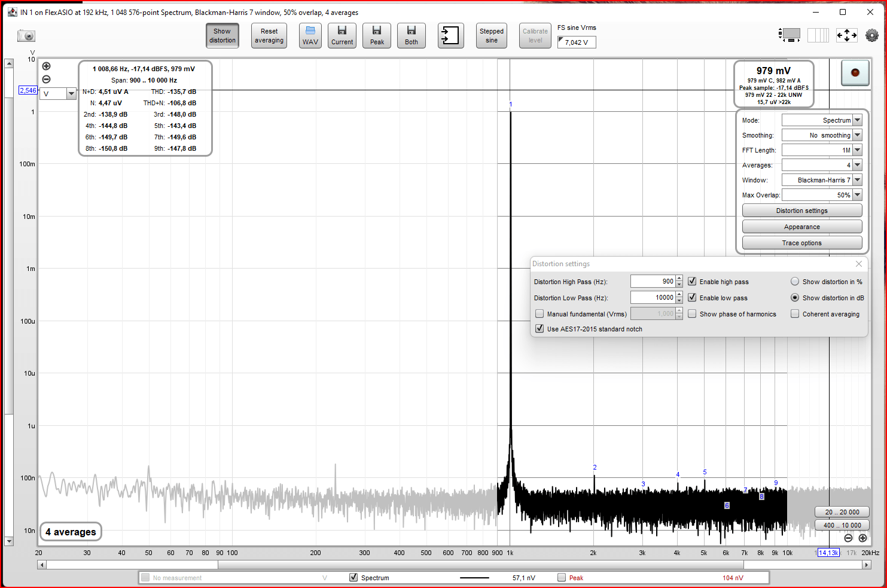
Task: Click the Distortion High Pass value field
Action: click(653, 281)
